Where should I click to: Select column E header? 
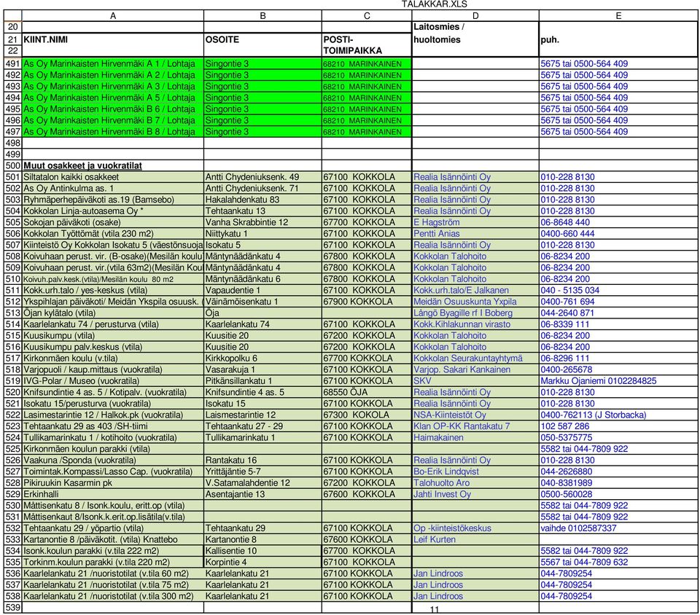coord(618,15)
